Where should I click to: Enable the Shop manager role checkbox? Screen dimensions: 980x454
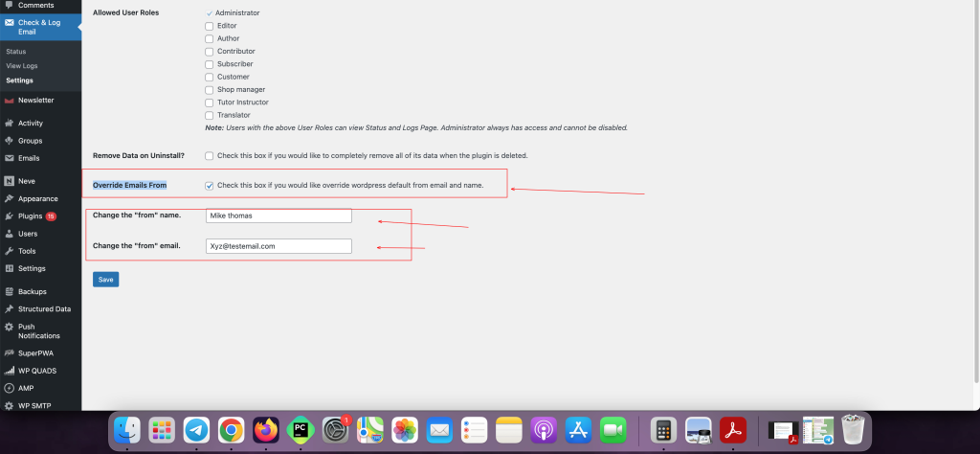click(x=210, y=90)
